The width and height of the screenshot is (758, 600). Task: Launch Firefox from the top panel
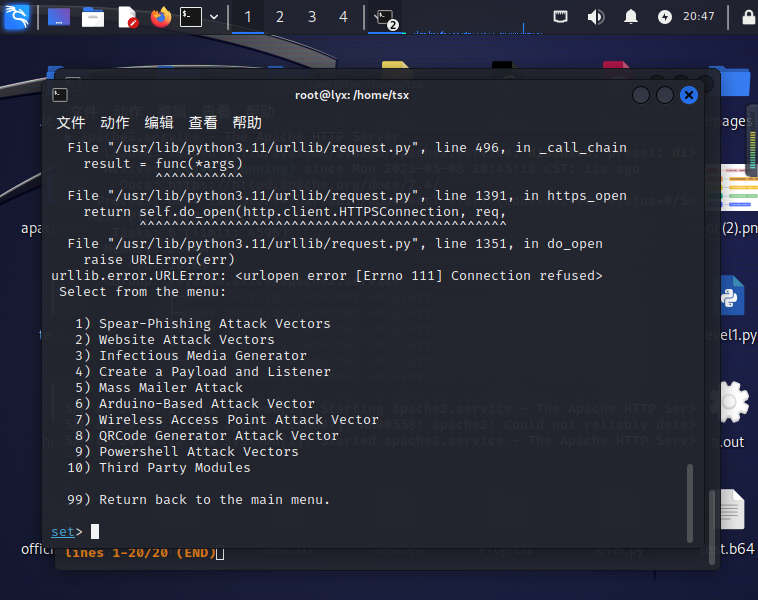(x=161, y=17)
